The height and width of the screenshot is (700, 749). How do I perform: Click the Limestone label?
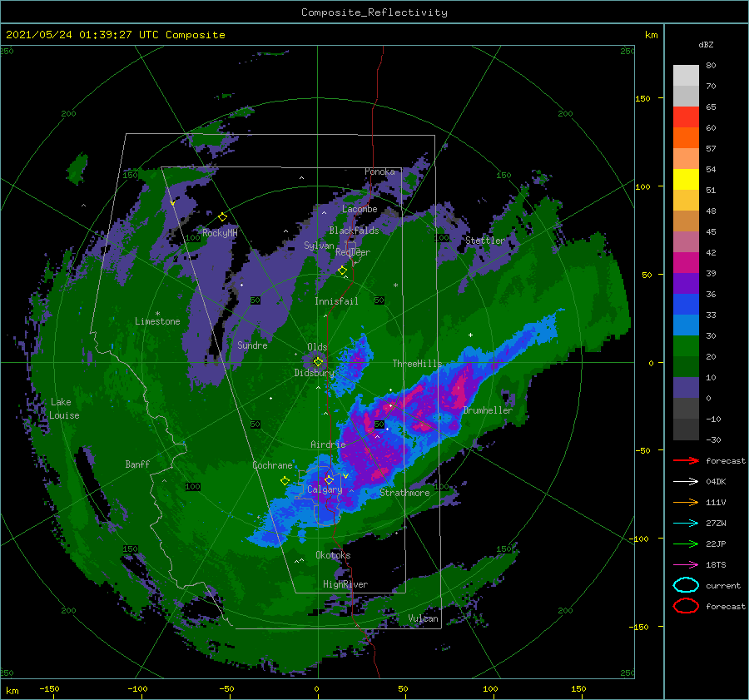click(x=157, y=321)
